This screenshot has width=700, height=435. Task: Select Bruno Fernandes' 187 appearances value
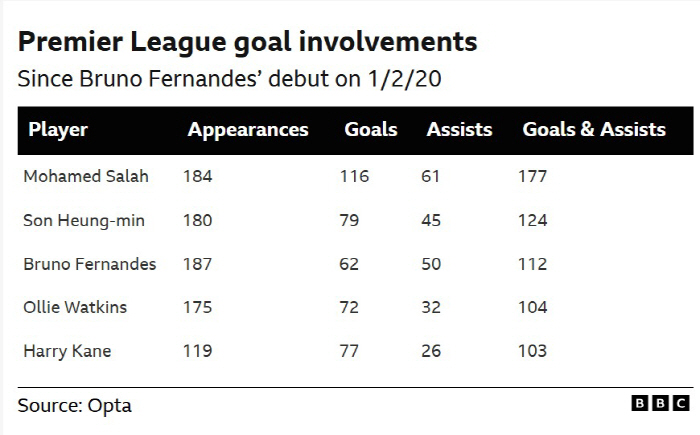[197, 264]
